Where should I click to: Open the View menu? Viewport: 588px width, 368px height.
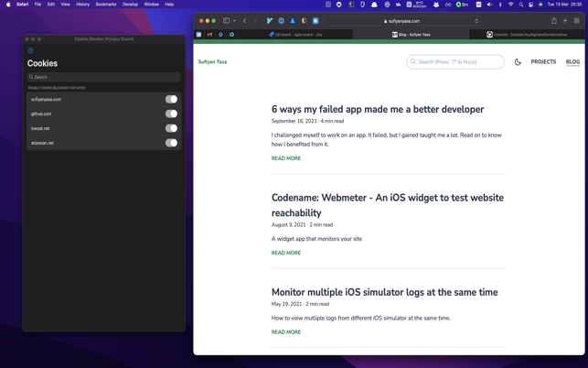[65, 5]
